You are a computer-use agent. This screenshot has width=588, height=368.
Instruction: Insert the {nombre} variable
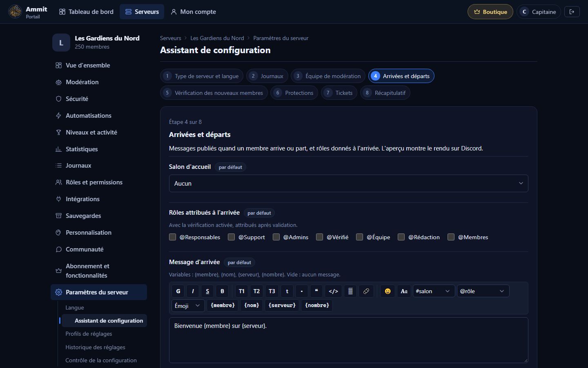[x=317, y=305]
